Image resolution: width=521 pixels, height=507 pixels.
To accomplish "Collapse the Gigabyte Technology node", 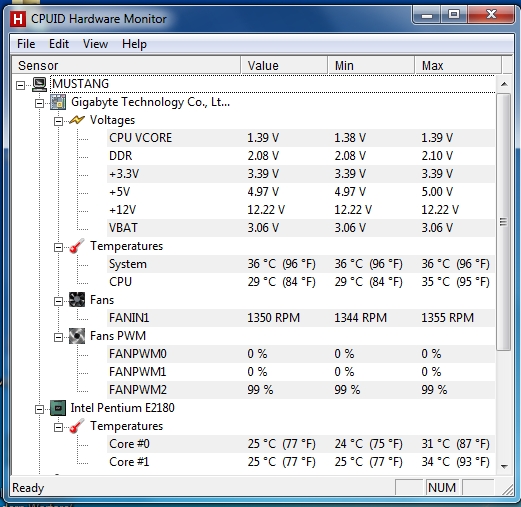I will (39, 104).
